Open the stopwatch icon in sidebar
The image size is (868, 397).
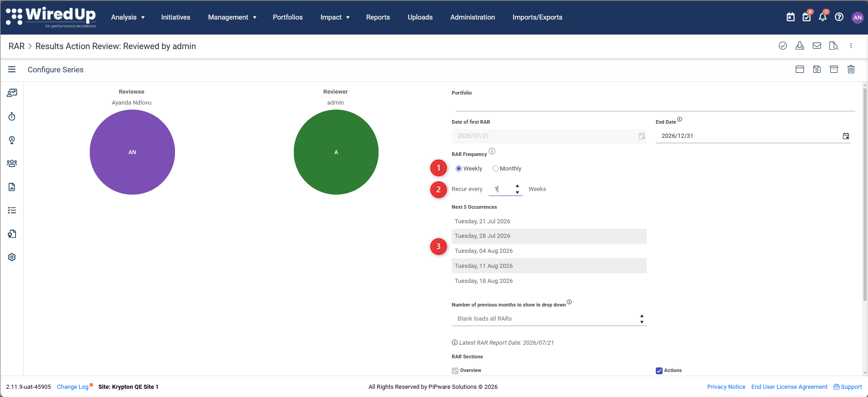click(x=12, y=117)
